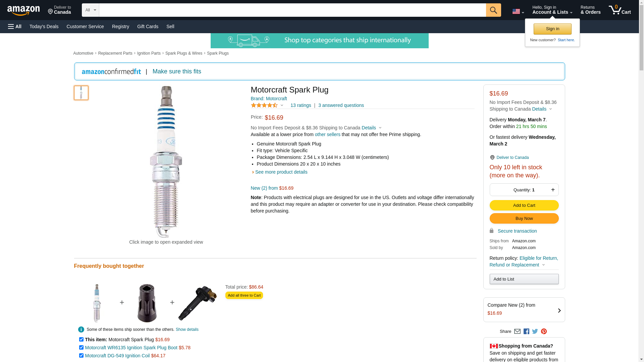Share on Facebook icon
The width and height of the screenshot is (644, 362).
[526, 331]
